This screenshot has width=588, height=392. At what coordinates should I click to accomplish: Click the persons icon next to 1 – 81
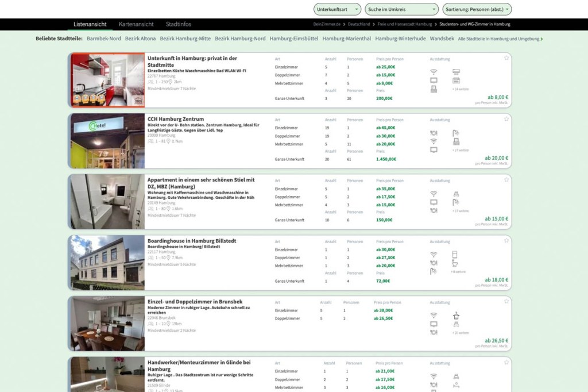point(150,141)
